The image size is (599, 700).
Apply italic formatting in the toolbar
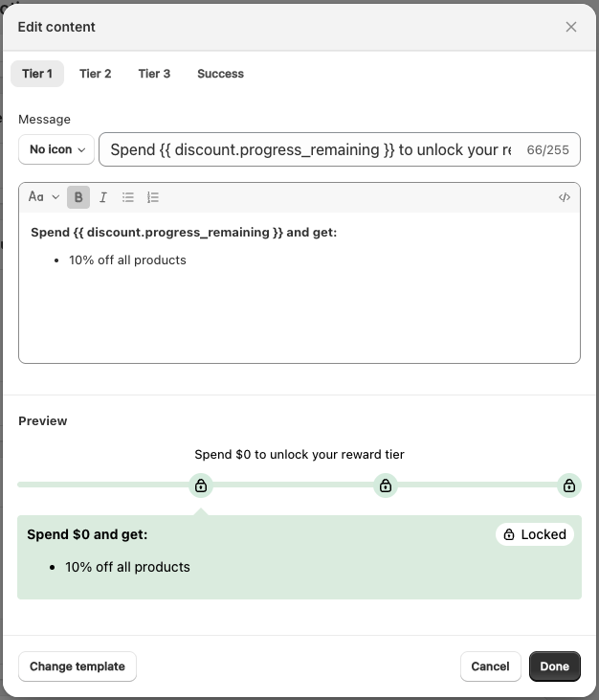point(103,197)
